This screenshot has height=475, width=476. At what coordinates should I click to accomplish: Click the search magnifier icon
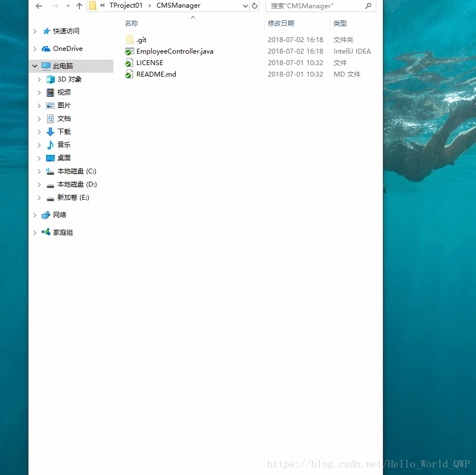(368, 6)
